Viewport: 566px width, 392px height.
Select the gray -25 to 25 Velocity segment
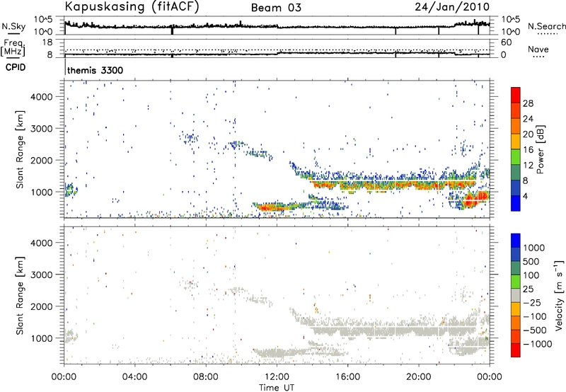click(x=516, y=296)
